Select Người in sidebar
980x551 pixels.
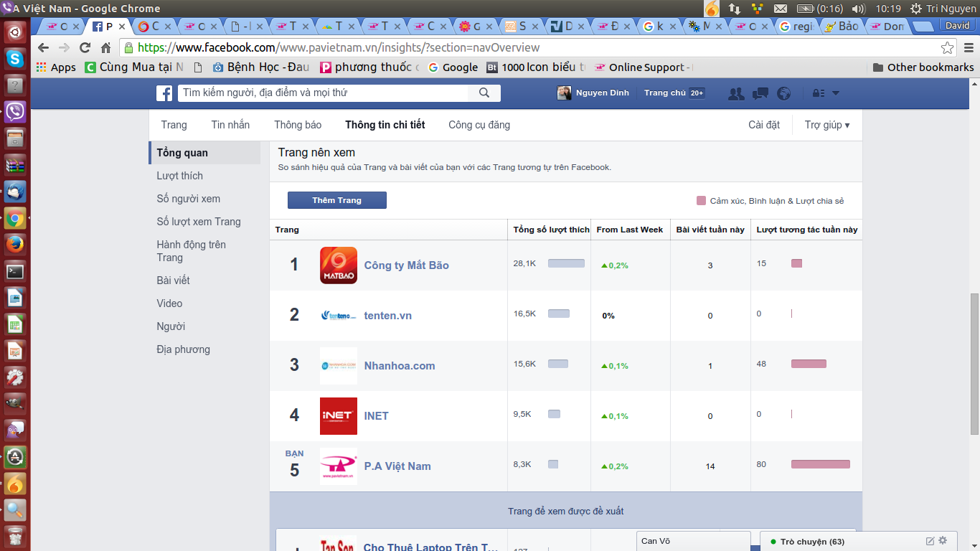point(171,326)
